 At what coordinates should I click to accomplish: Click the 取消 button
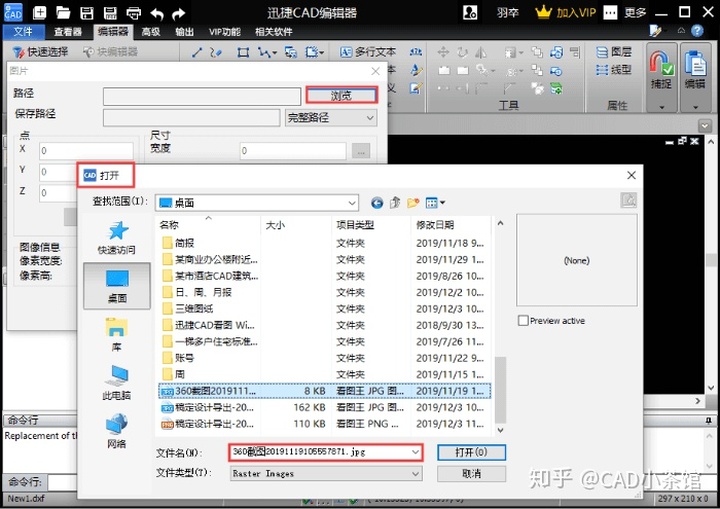pos(471,474)
